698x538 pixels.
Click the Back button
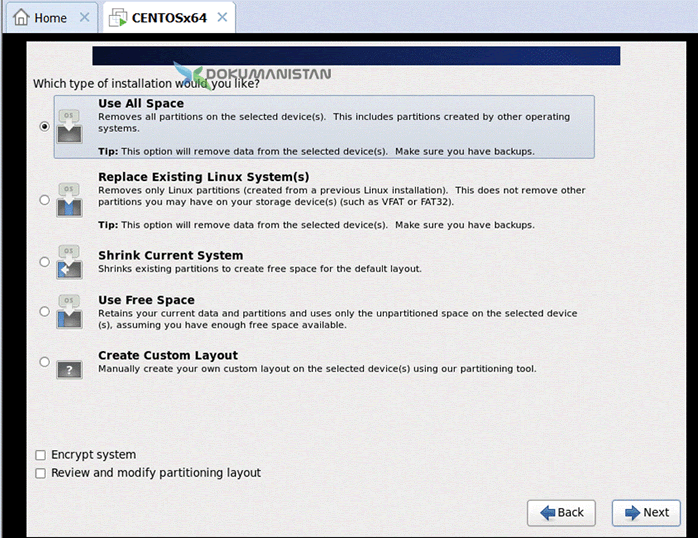(561, 513)
